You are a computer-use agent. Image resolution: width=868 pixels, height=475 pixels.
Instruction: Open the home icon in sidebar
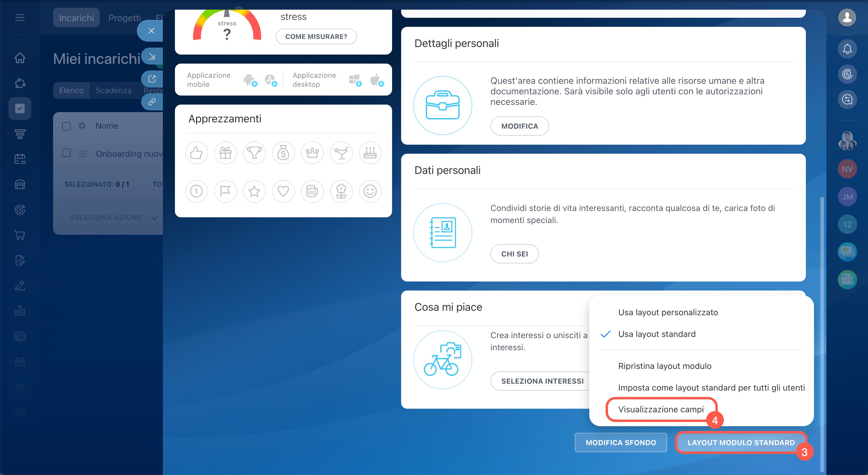tap(20, 58)
